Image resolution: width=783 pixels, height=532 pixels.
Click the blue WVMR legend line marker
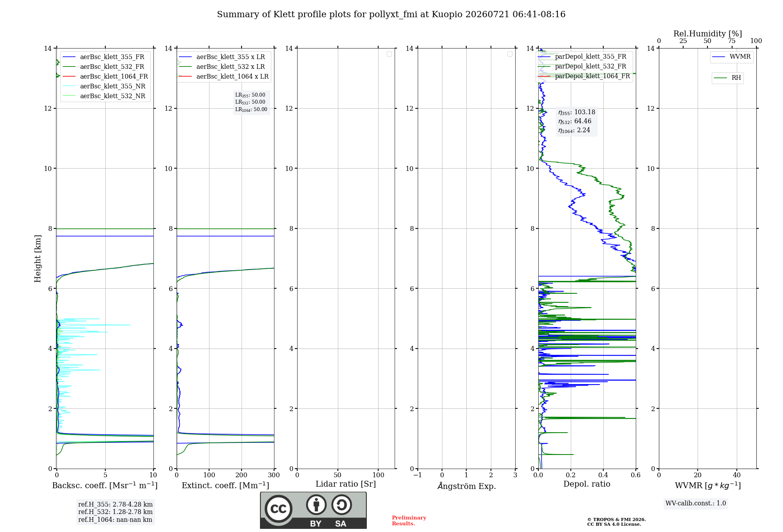coord(719,57)
